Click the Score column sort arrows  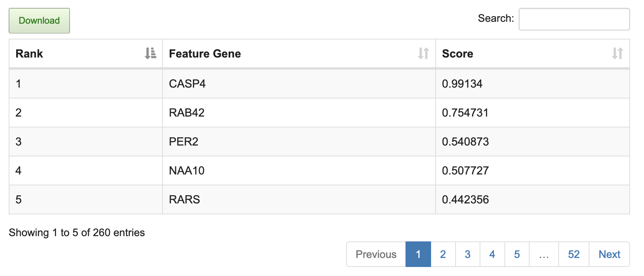pos(617,53)
